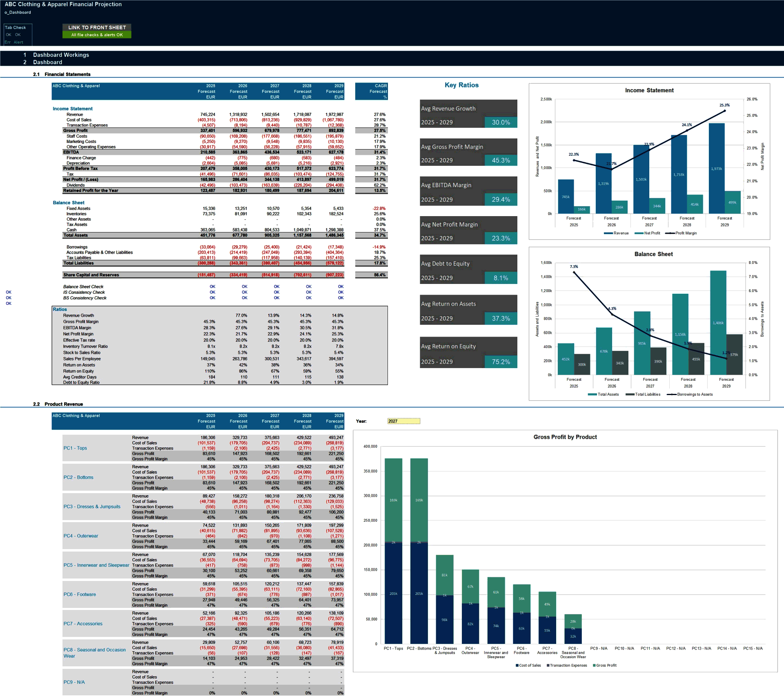
Task: Select the 1,973k revenue bar for 2029
Action: click(x=717, y=168)
